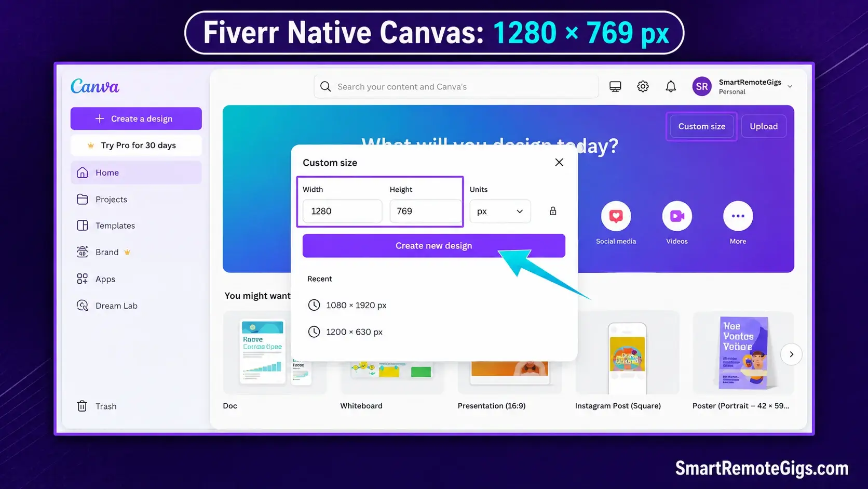This screenshot has width=868, height=489.
Task: Click the More ellipsis icon
Action: click(x=738, y=216)
